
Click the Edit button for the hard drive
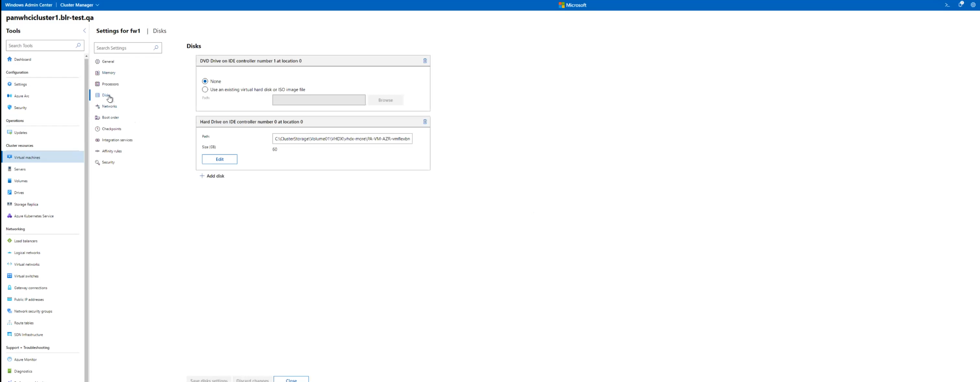click(x=219, y=159)
